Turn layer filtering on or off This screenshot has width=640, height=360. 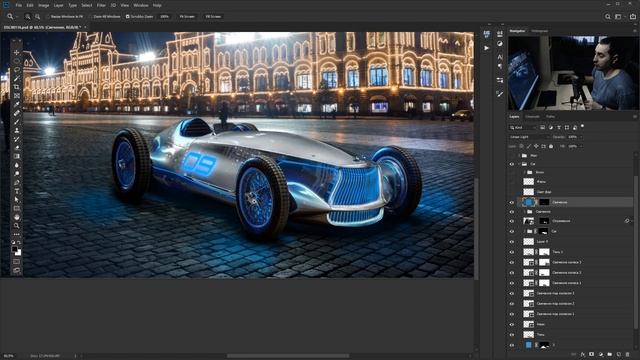(582, 126)
